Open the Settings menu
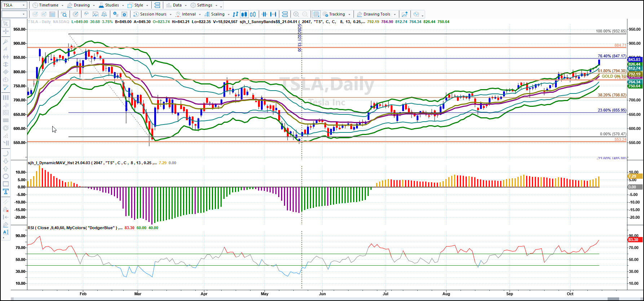Screen dimensions: 644x301 204,5
